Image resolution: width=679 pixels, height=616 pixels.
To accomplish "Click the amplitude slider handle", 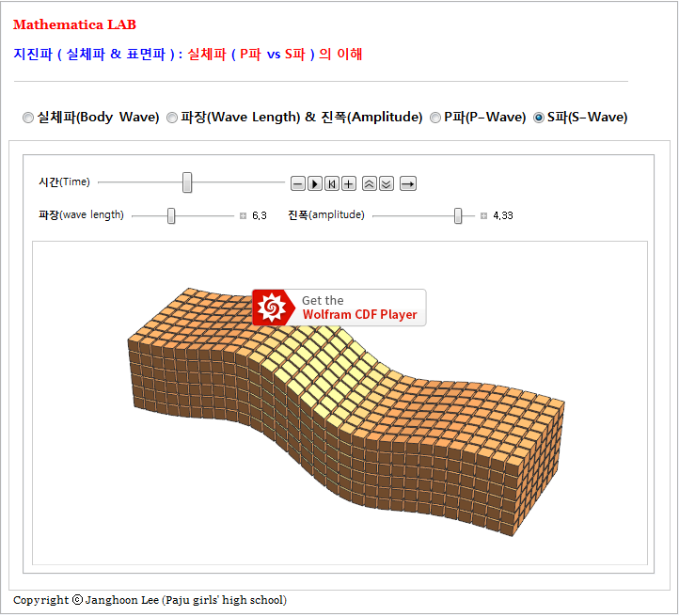I will [458, 215].
